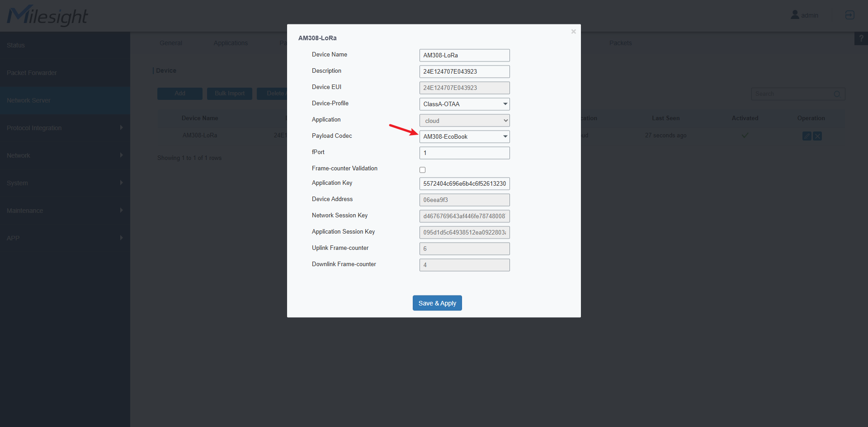Click the Activated checkmark in device row

coord(745,135)
